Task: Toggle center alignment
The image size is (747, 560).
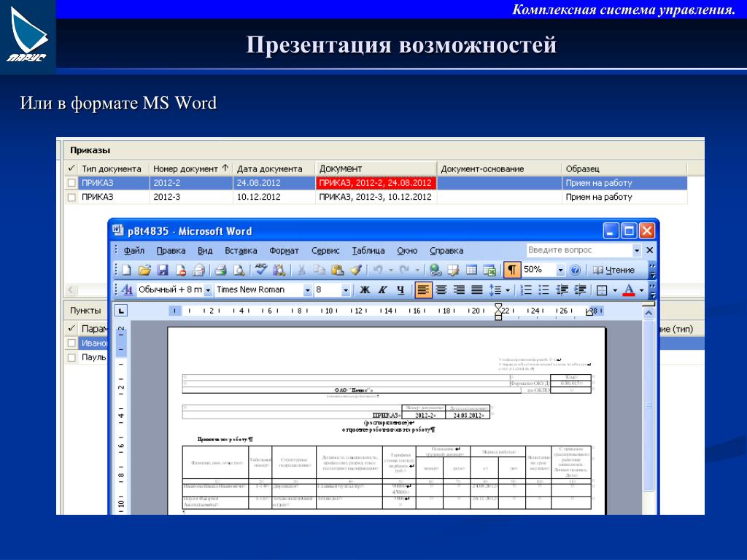Action: pos(441,289)
